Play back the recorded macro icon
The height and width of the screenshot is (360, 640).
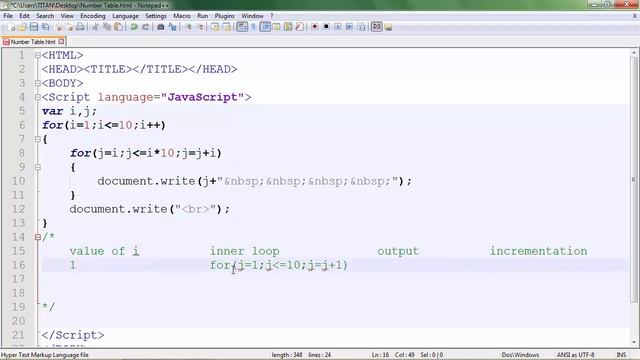click(338, 27)
